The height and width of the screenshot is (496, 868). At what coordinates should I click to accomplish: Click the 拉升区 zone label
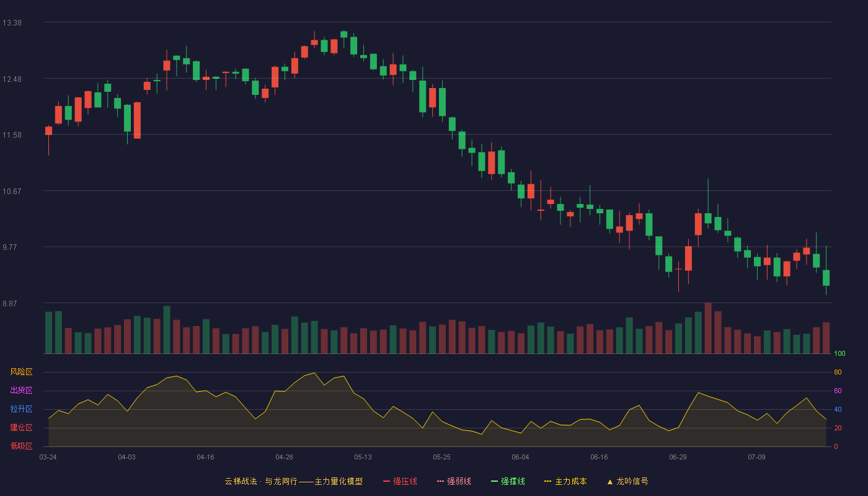pos(21,409)
